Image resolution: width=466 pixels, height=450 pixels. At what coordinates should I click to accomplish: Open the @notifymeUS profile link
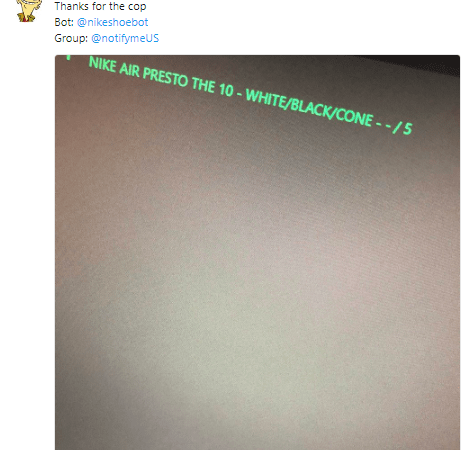click(125, 38)
